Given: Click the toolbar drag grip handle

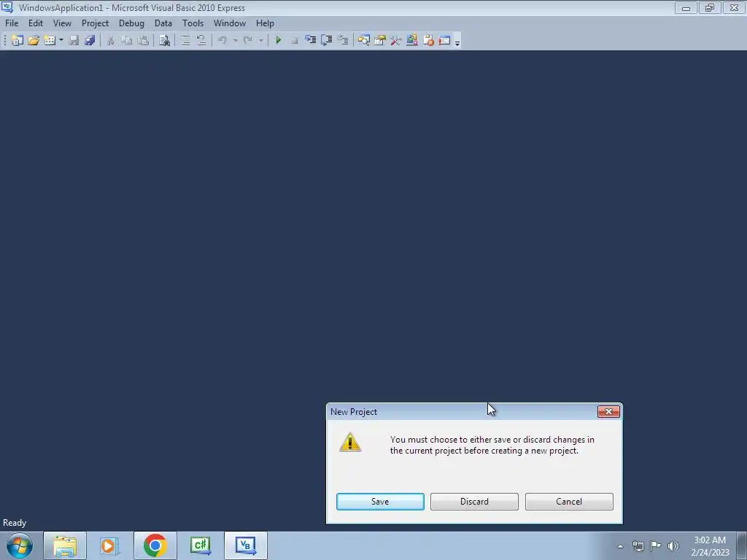Looking at the screenshot, I should [5, 41].
